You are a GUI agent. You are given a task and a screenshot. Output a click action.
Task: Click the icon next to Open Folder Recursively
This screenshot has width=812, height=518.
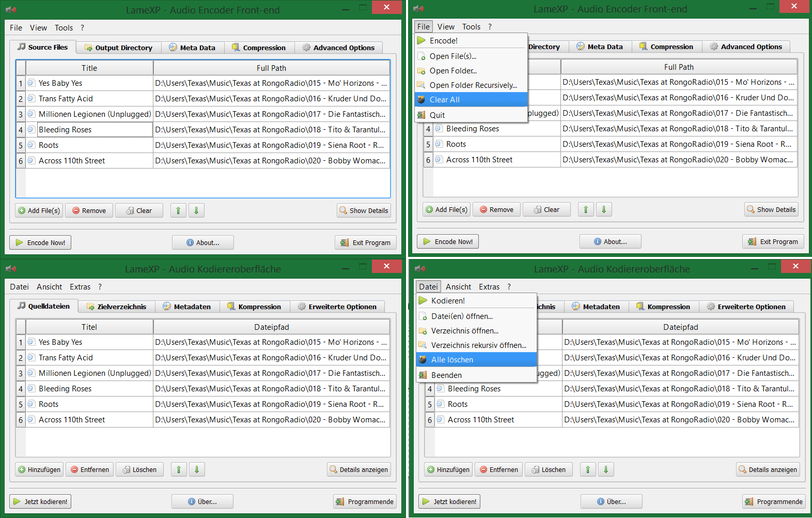pos(422,85)
